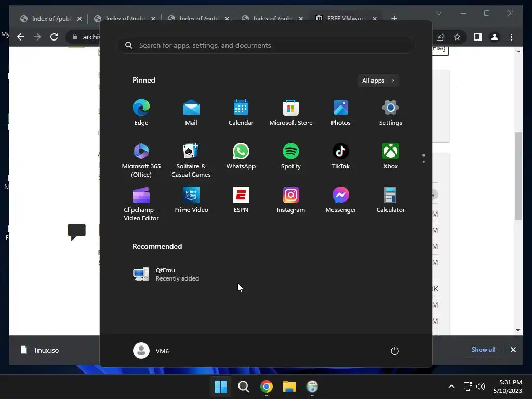Viewport: 532px width, 399px height.
Task: Open recommended QtEmu app
Action: point(166,274)
